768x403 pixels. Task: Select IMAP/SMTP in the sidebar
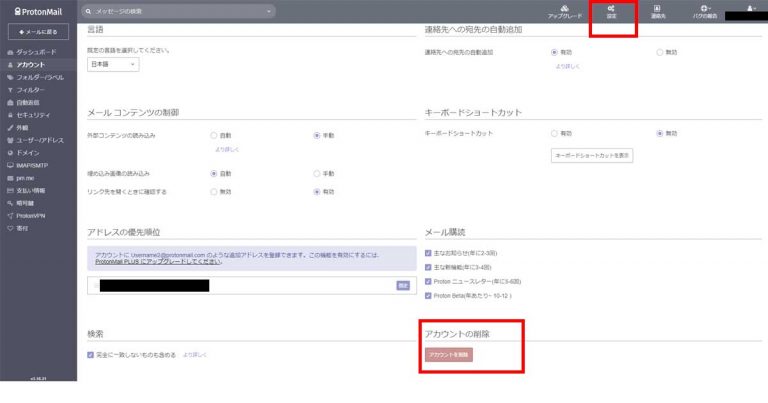tap(33, 165)
